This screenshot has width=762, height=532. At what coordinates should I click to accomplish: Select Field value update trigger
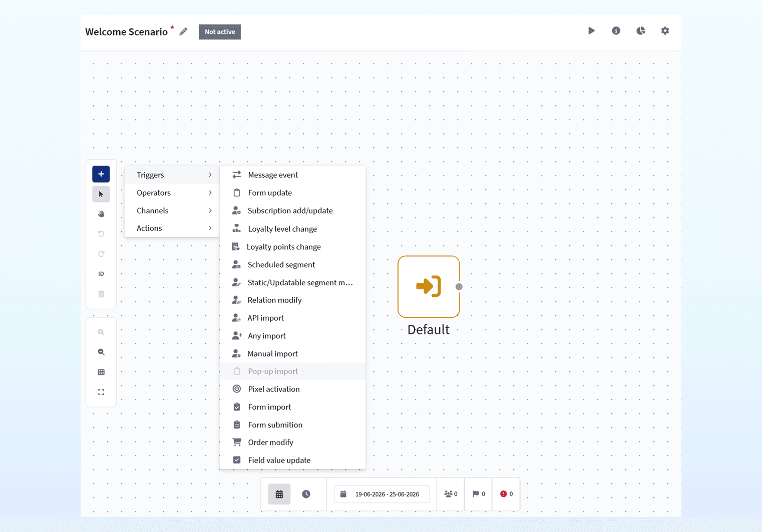pyautogui.click(x=293, y=460)
